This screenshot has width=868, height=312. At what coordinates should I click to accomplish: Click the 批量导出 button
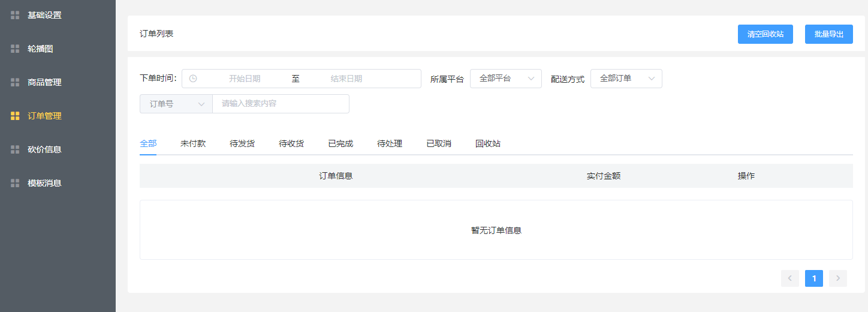click(828, 34)
